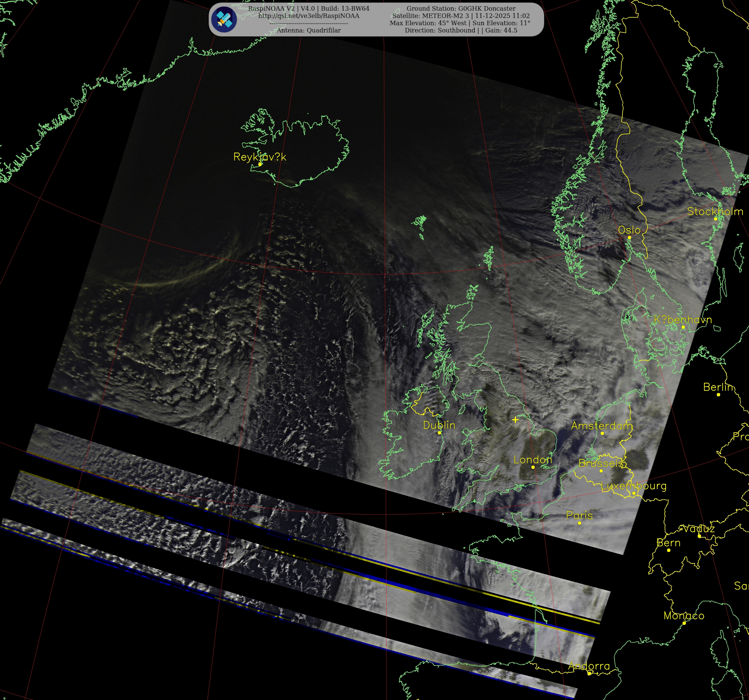Screen dimensions: 749x700
Task: Click the RaspiNOAA satellite logo icon
Action: click(224, 19)
